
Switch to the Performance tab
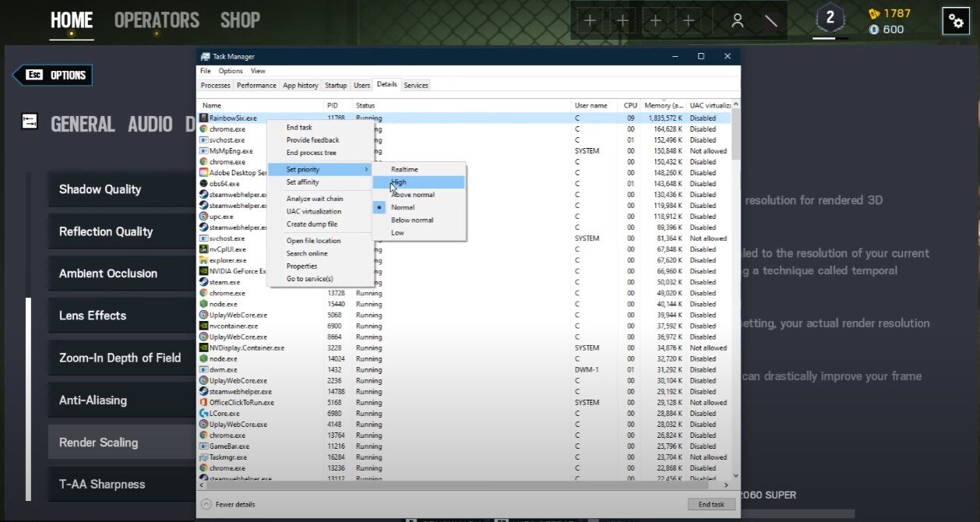pos(256,85)
